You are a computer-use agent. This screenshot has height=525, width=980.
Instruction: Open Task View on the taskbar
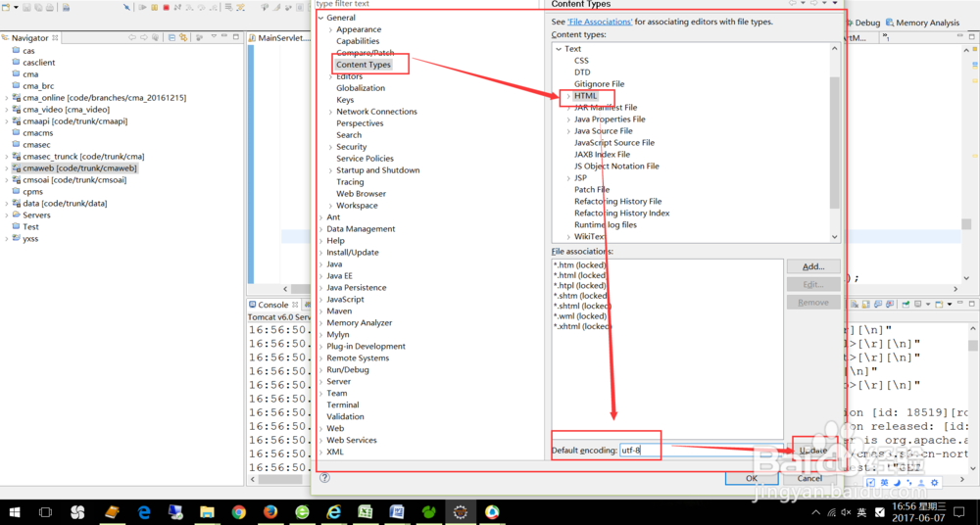click(45, 512)
